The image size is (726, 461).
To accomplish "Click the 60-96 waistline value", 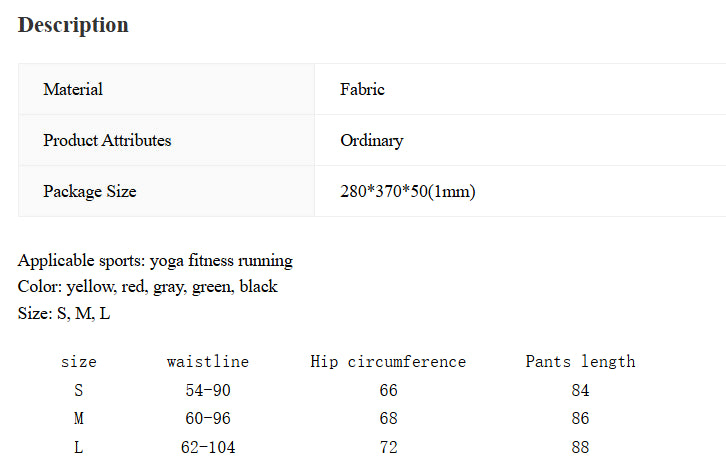I will (208, 419).
